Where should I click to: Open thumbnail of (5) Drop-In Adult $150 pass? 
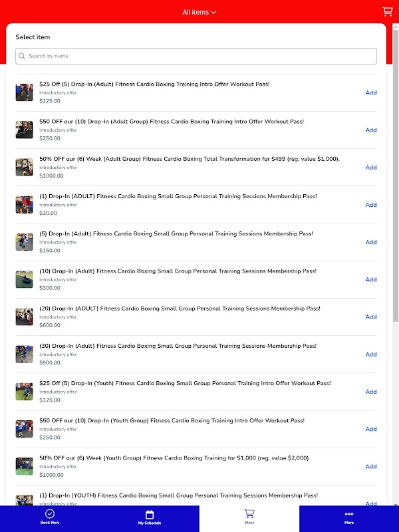point(25,242)
